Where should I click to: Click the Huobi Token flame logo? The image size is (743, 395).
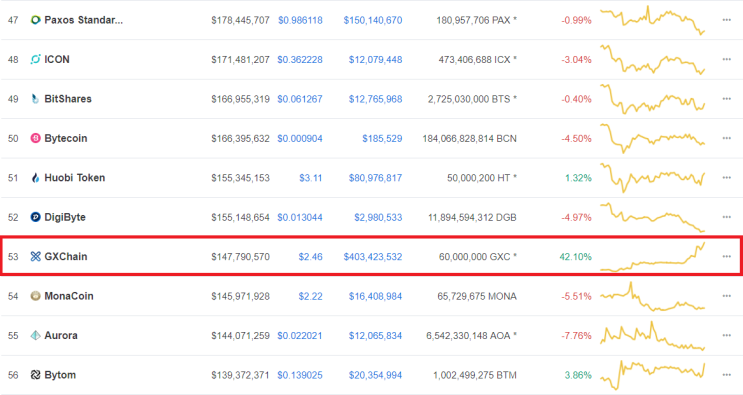(x=35, y=178)
